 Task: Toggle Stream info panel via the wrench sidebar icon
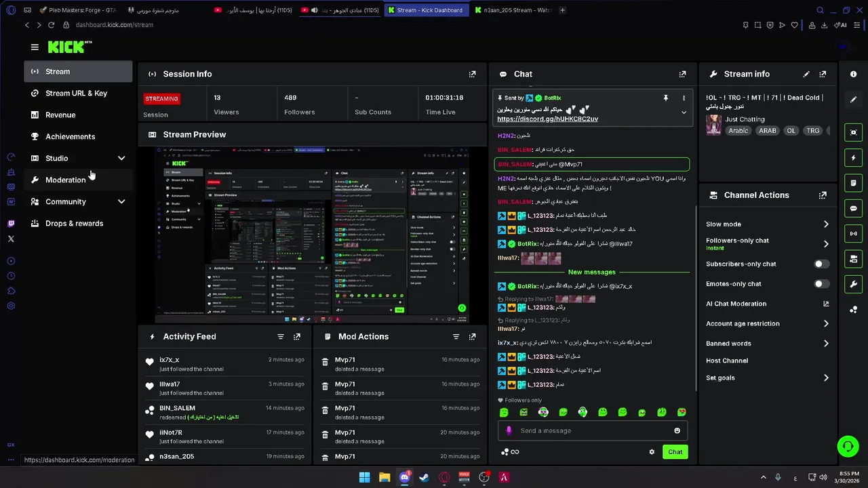[x=854, y=284]
